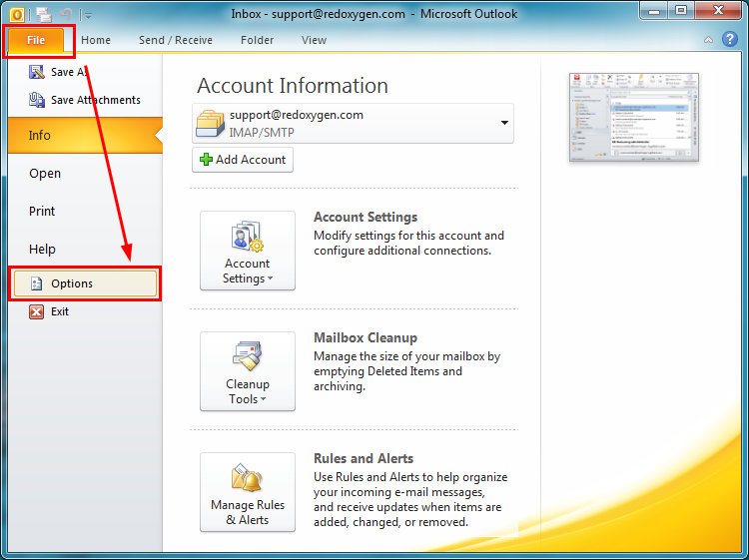Minimize the Outlook window
Viewport: 749px width, 560px height.
tap(654, 11)
